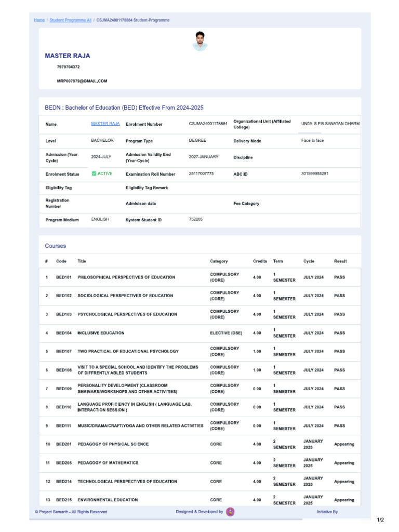Viewport: 399px width, 532px height.
Task: Select Personality Development course title
Action: (127, 389)
